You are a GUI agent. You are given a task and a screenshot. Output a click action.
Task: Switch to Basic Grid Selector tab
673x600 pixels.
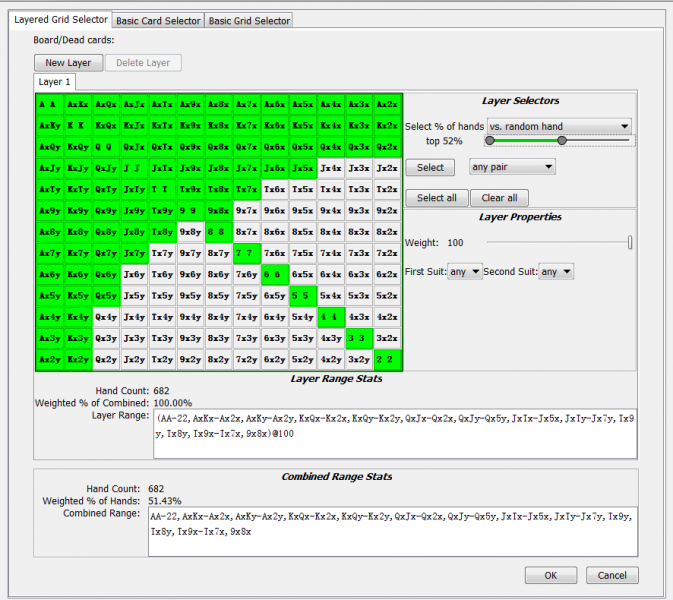pos(249,20)
